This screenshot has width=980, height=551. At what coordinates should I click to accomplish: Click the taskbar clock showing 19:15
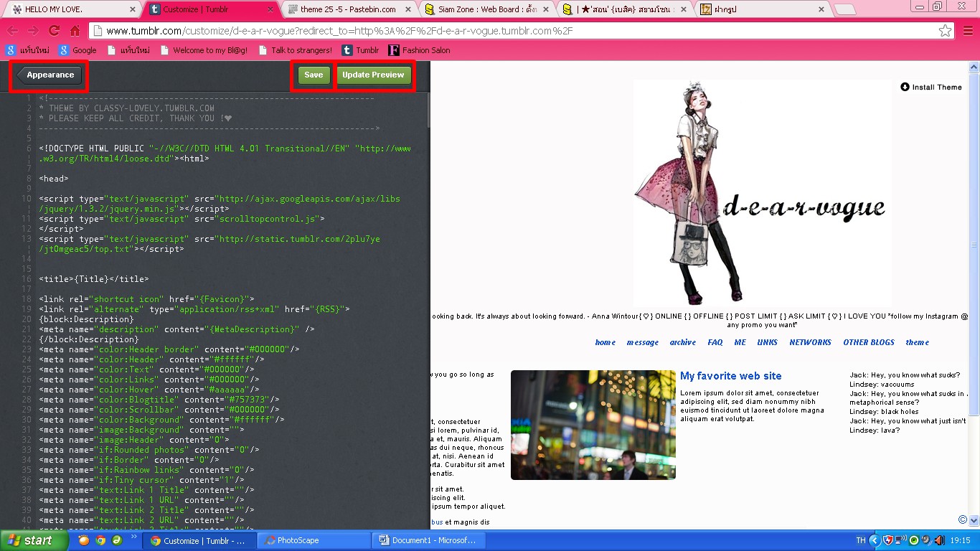(x=961, y=540)
